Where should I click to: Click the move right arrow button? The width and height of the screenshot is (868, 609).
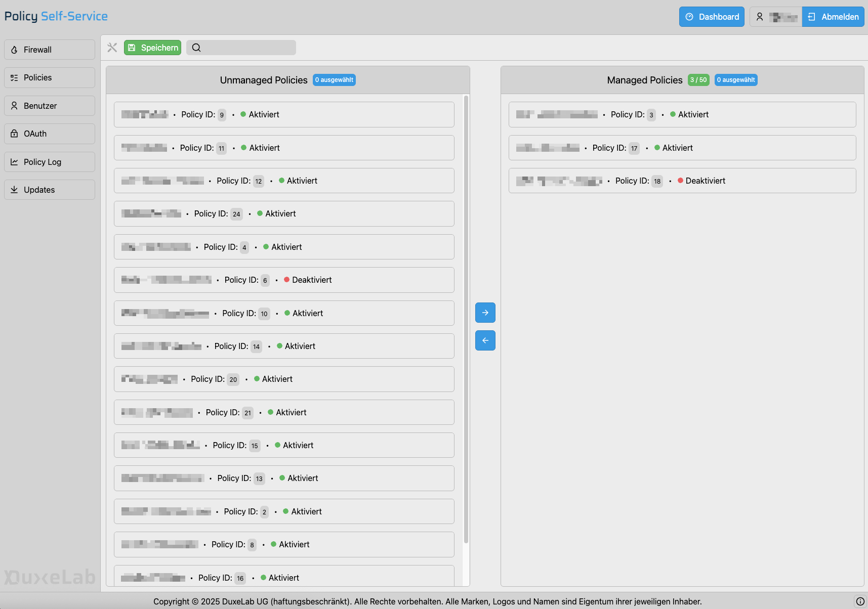point(485,313)
